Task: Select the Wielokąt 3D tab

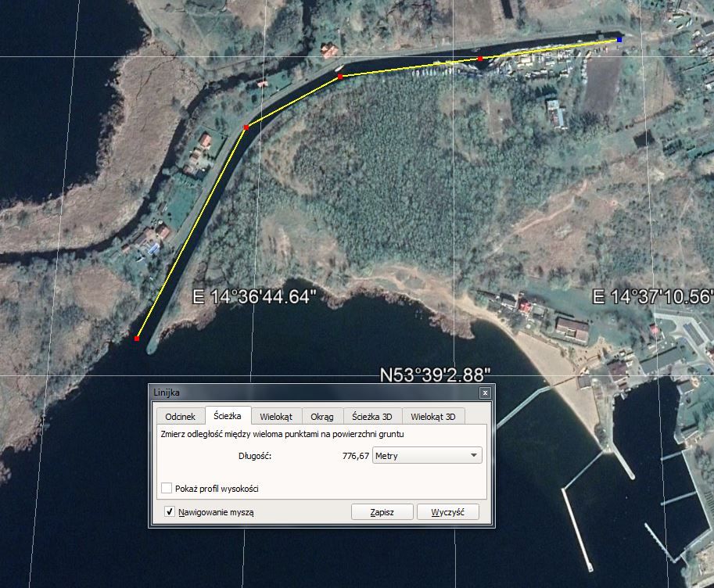Action: click(x=432, y=417)
